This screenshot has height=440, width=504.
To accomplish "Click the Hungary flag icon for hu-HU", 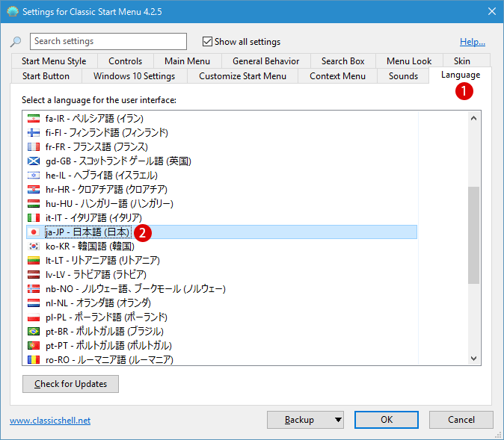I will pyautogui.click(x=34, y=204).
